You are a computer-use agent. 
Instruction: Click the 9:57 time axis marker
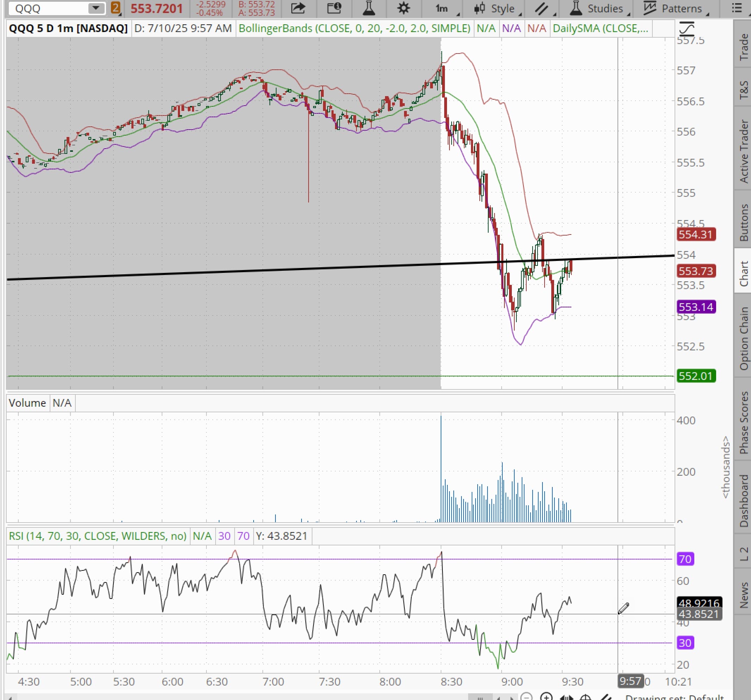[630, 681]
